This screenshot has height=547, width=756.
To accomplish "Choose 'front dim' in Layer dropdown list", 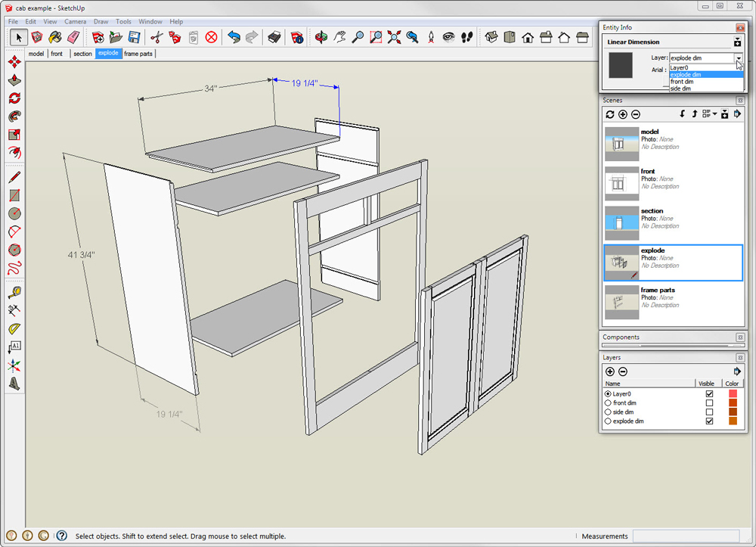I will point(682,82).
